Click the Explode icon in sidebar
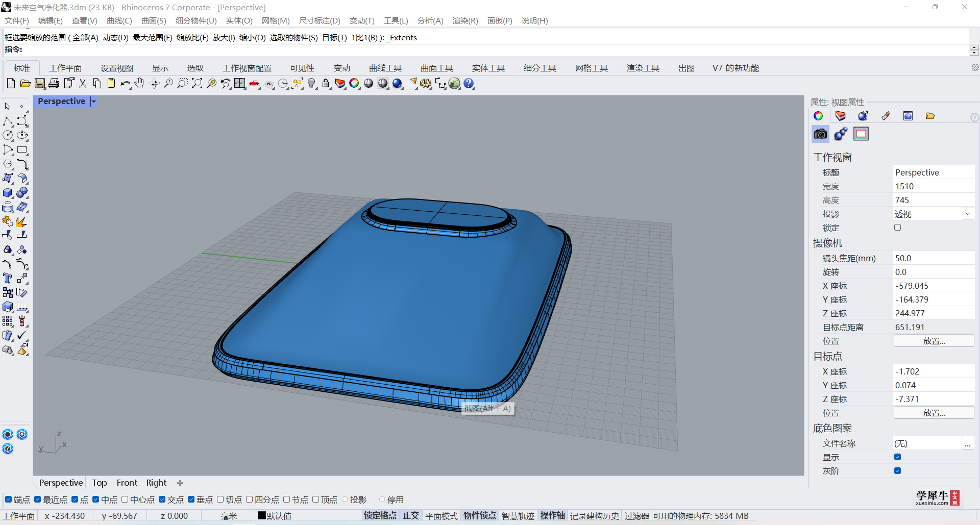Image resolution: width=980 pixels, height=525 pixels. coord(22,221)
